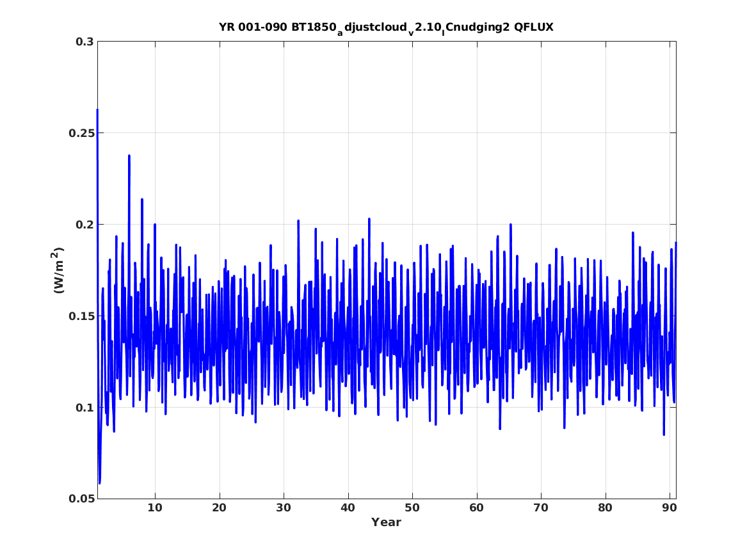
Task: Click the plot title text
Action: pyautogui.click(x=386, y=28)
